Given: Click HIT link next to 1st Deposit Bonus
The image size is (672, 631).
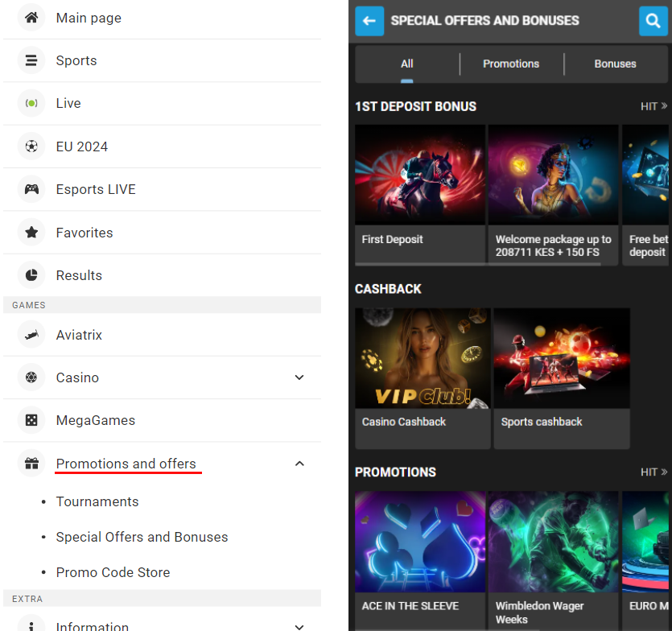Looking at the screenshot, I should (x=653, y=106).
